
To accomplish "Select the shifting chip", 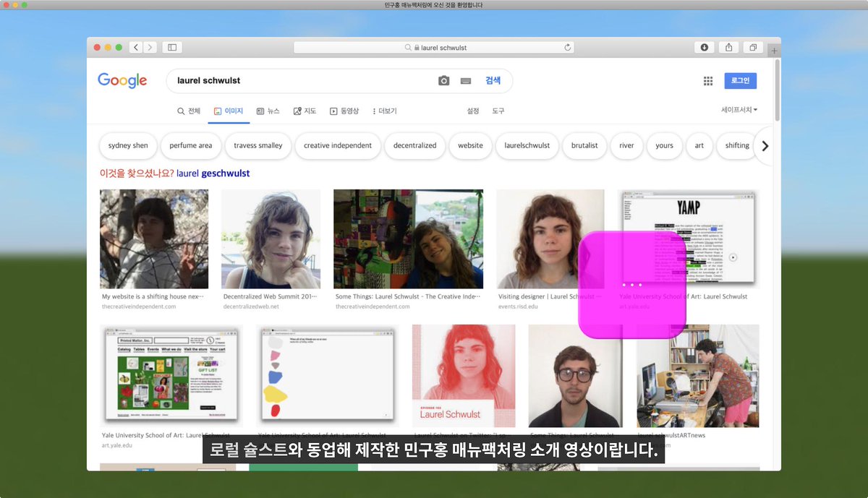I will coord(737,145).
